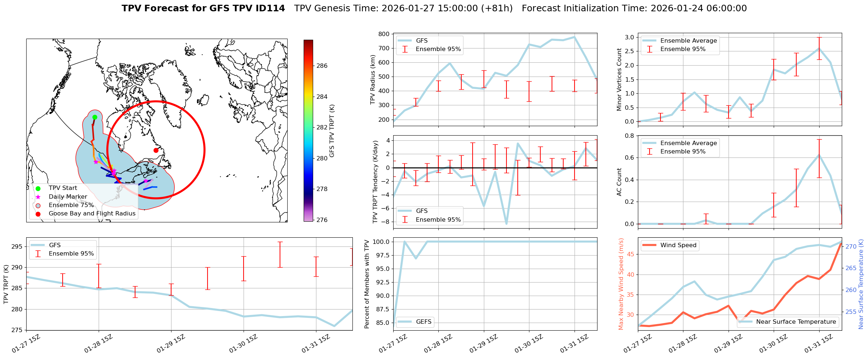Click the GEFS legend line sample

coord(405,322)
